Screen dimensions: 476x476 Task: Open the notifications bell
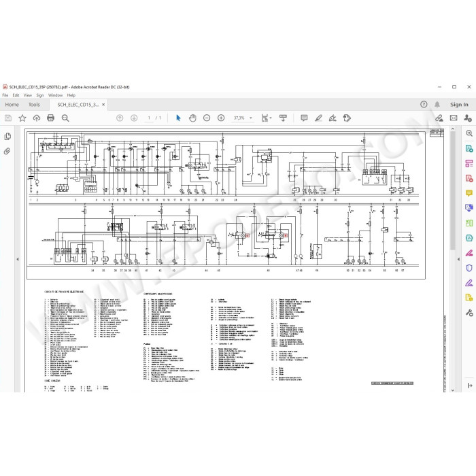(x=437, y=105)
